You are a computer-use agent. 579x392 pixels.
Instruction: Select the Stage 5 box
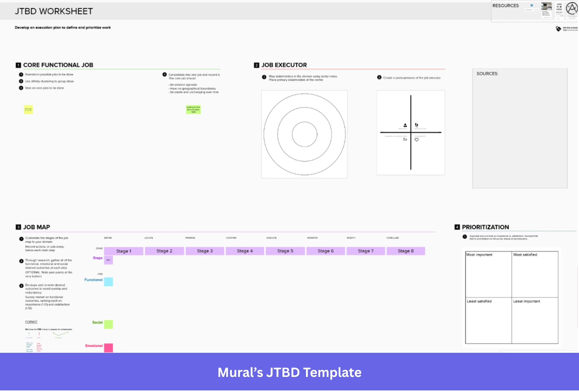point(285,251)
